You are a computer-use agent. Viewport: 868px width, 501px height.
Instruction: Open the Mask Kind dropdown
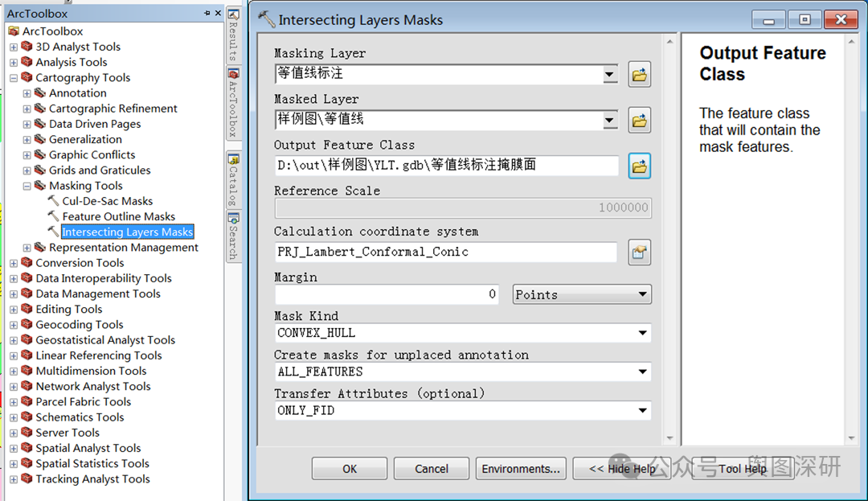point(642,333)
